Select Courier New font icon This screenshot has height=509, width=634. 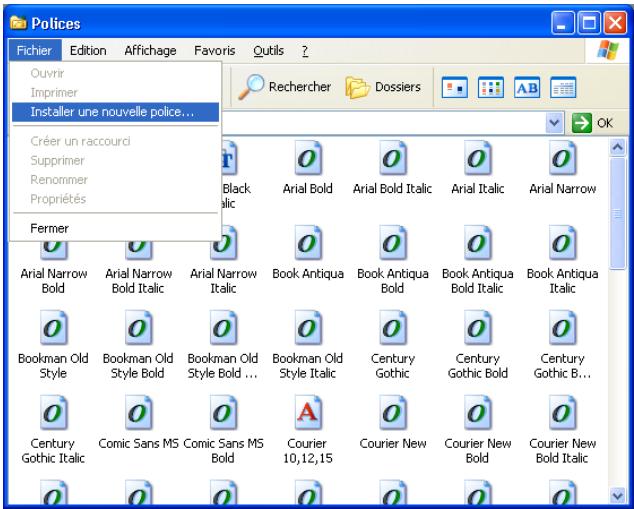point(393,412)
